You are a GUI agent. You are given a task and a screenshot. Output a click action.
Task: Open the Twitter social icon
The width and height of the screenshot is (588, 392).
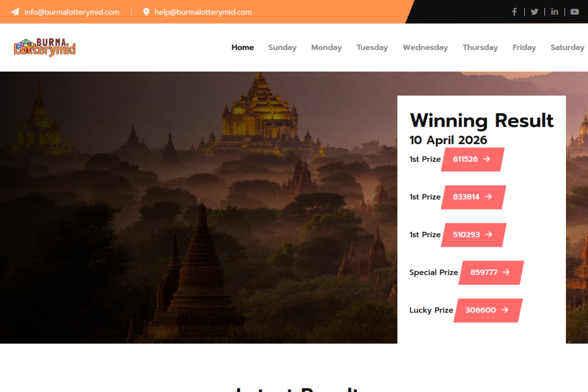pyautogui.click(x=535, y=12)
